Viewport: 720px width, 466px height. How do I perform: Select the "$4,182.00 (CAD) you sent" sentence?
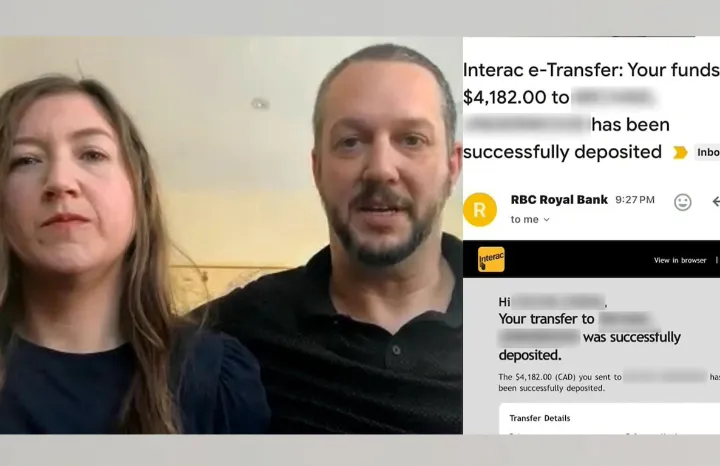click(x=609, y=382)
